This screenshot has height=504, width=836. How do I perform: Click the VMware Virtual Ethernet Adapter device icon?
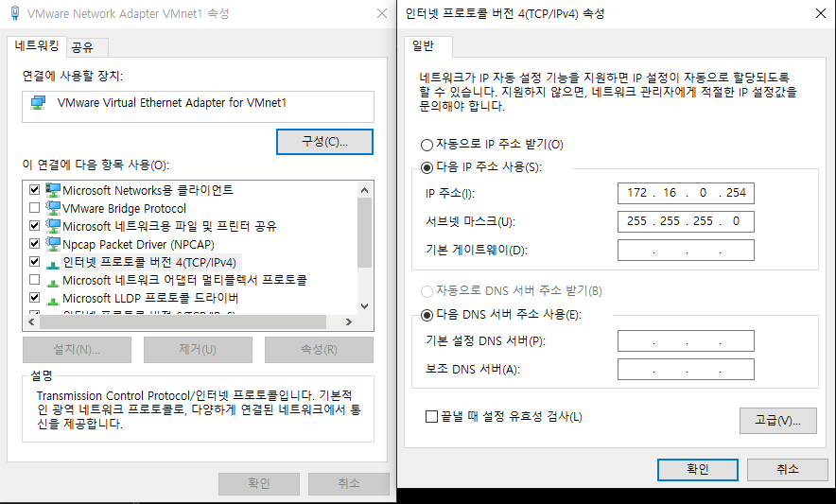pos(39,102)
